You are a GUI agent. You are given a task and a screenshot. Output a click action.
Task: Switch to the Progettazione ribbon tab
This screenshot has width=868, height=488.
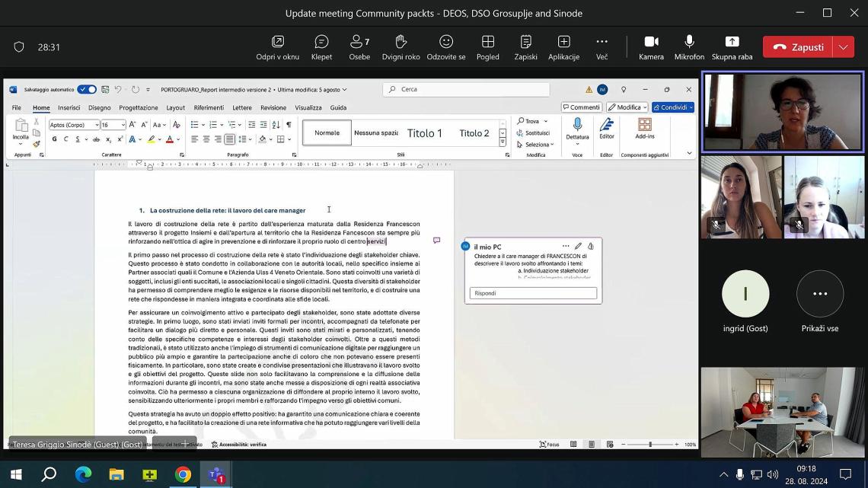(x=139, y=107)
